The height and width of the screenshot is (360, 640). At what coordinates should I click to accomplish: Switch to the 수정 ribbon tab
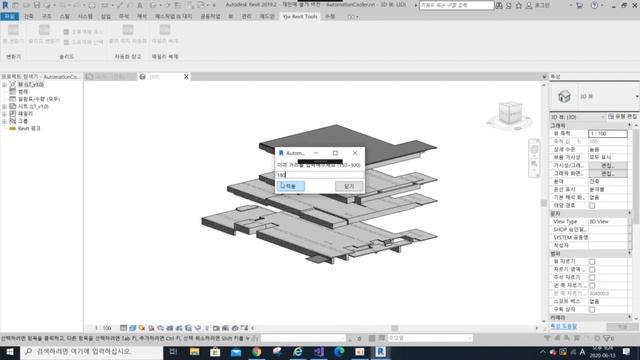coord(330,16)
